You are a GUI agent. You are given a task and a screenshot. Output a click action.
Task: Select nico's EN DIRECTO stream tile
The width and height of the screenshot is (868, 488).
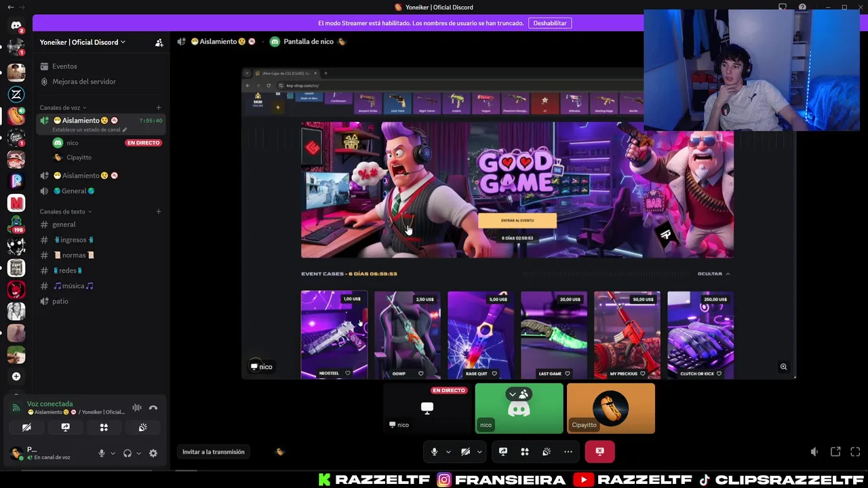click(x=427, y=409)
